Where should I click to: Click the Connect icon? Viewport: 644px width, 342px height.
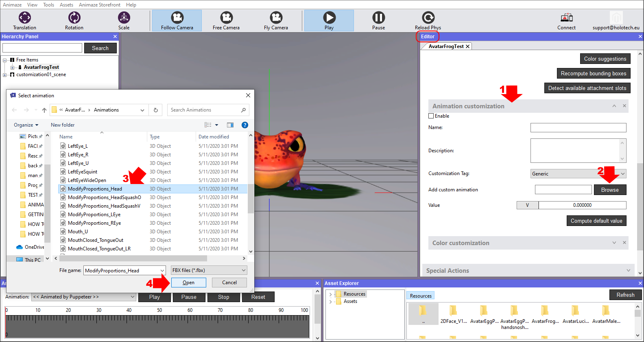coord(566,18)
